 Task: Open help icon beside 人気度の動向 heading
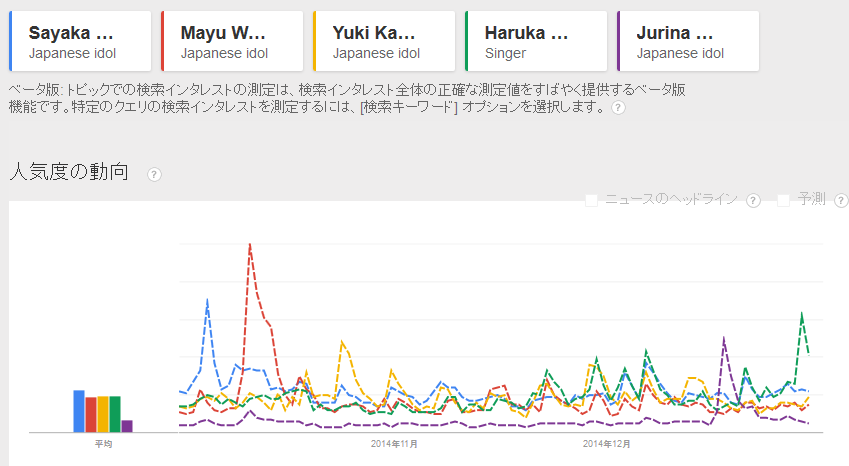[x=155, y=174]
